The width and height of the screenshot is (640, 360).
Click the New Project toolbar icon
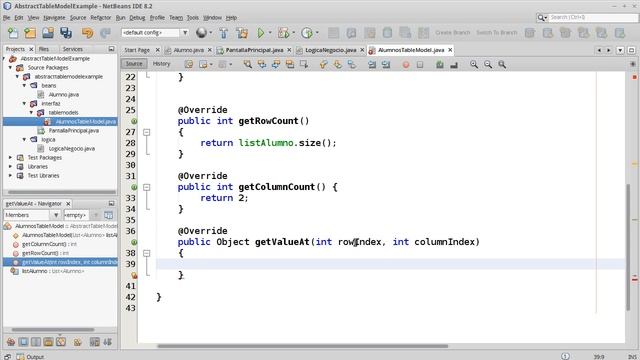tap(30, 33)
